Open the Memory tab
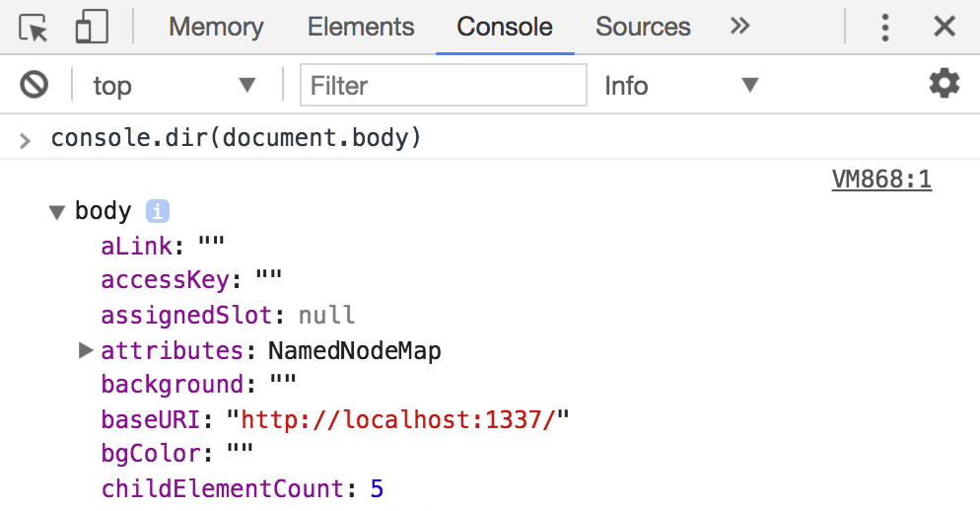Screen dimensions: 980x511 pyautogui.click(x=216, y=27)
